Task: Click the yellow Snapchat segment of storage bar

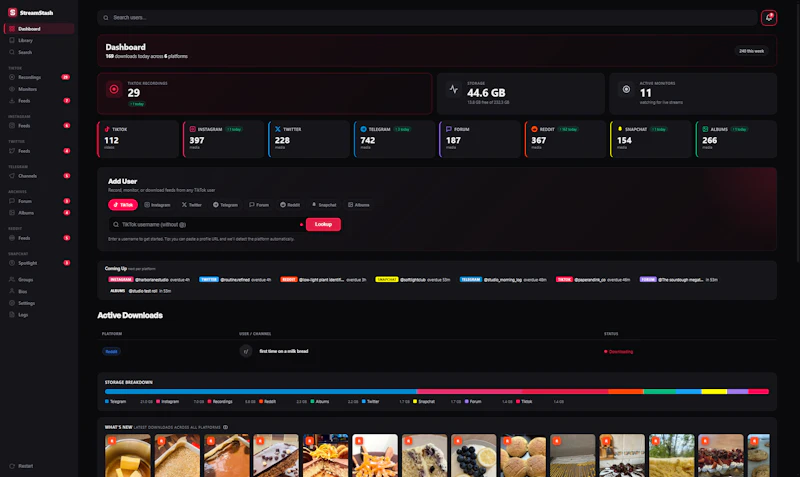Action: (x=714, y=392)
